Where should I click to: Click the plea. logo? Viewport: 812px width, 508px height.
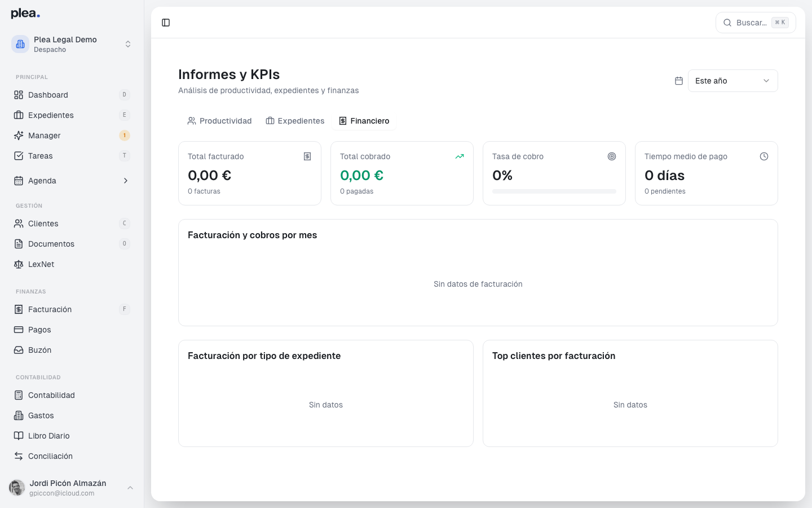[25, 14]
